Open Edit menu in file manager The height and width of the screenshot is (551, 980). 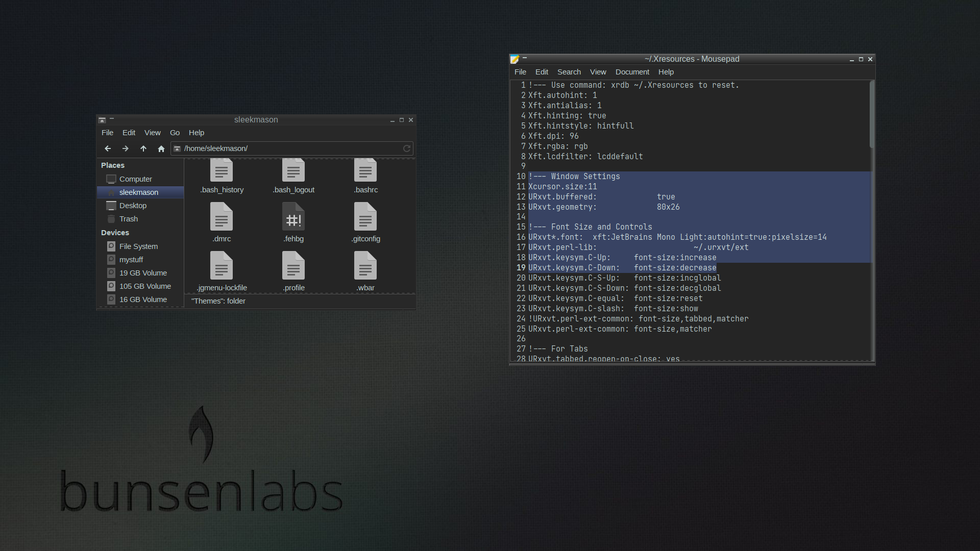[x=129, y=133]
